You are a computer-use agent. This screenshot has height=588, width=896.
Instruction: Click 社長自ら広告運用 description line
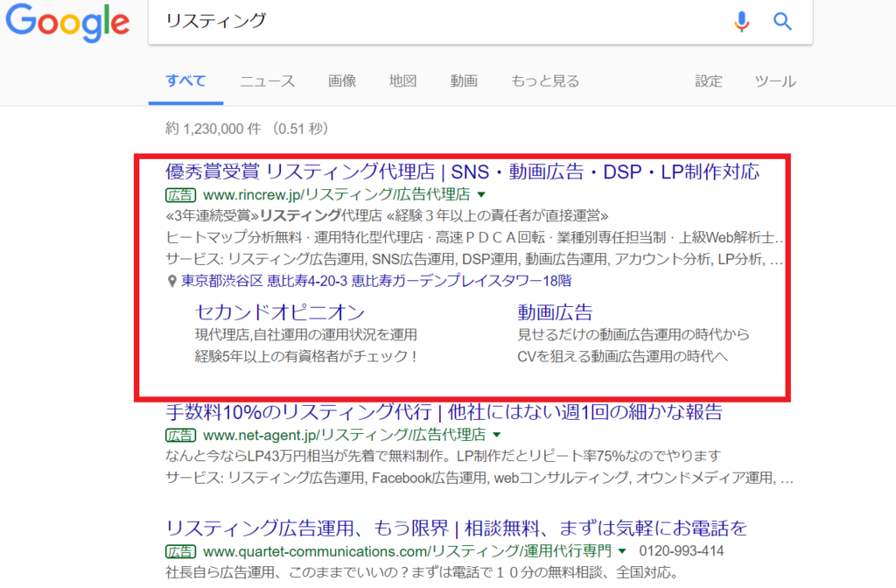tap(423, 572)
